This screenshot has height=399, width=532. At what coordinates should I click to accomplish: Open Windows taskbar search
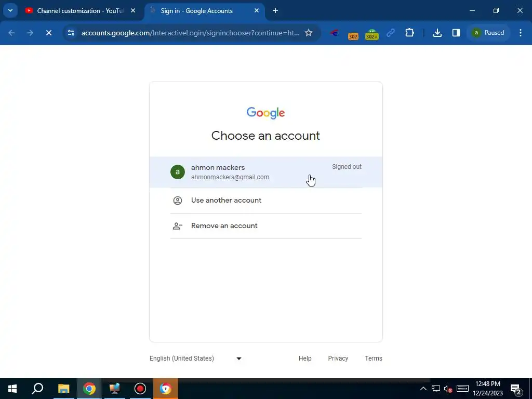[37, 389]
